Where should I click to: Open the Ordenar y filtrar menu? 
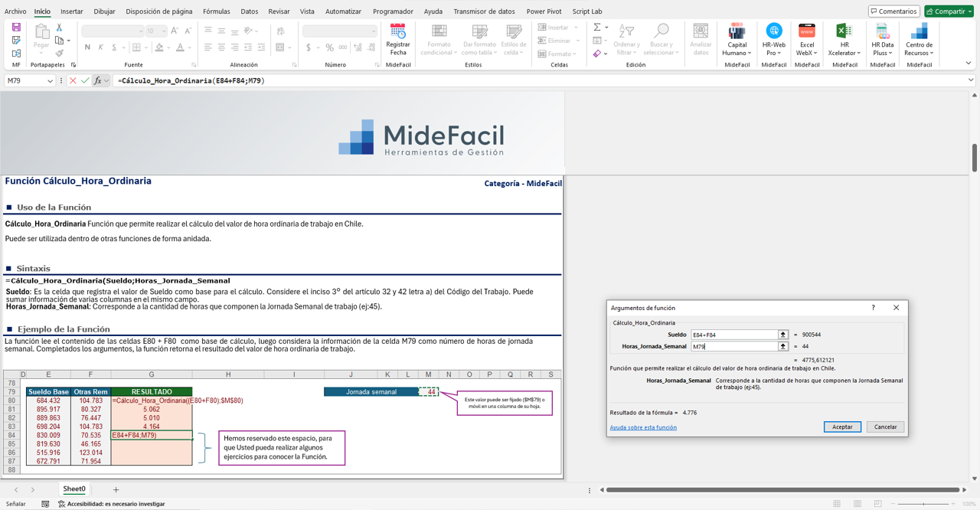coord(626,38)
